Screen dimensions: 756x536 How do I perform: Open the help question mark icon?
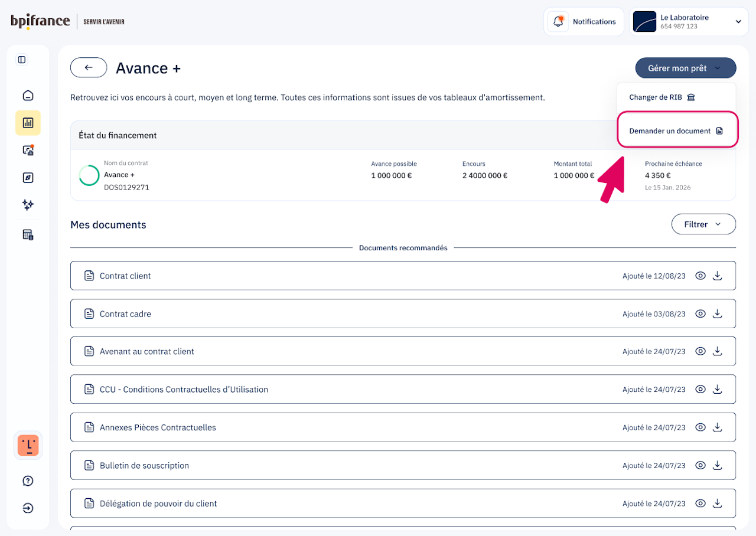click(x=28, y=481)
